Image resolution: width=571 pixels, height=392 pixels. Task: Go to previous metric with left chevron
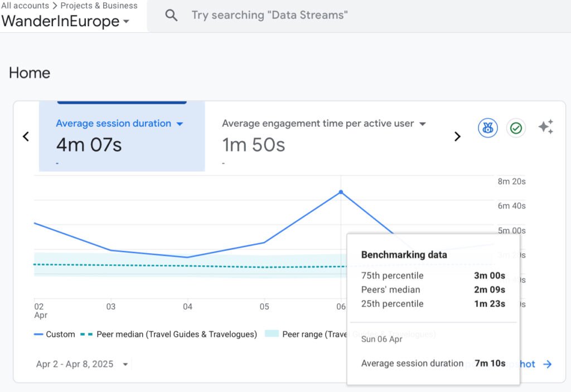click(x=26, y=137)
